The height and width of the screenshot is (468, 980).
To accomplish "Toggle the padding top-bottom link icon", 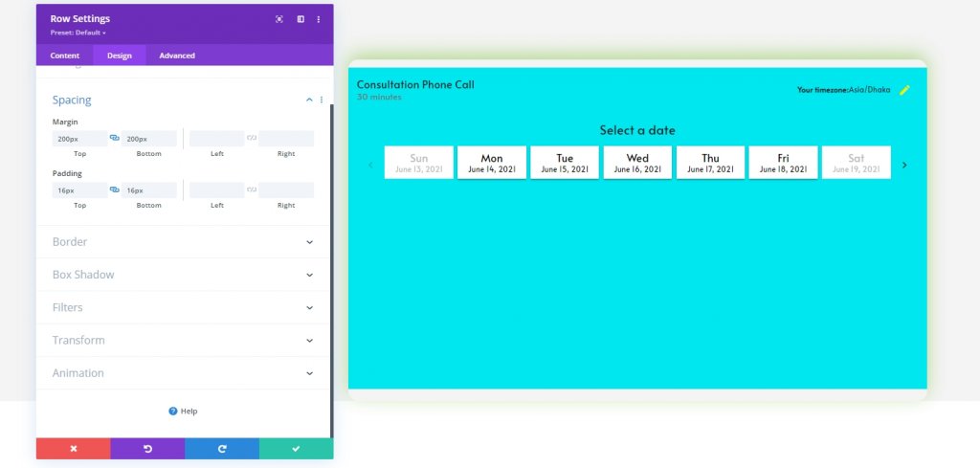I will [x=115, y=189].
